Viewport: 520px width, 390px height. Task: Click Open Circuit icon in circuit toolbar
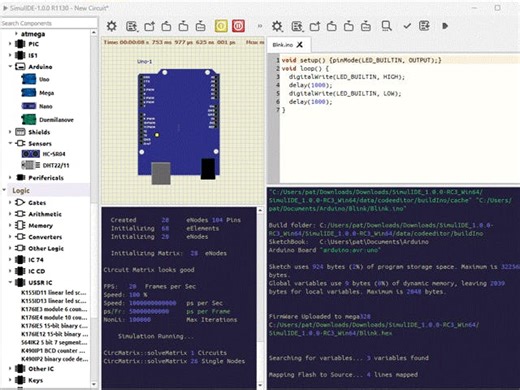click(149, 26)
